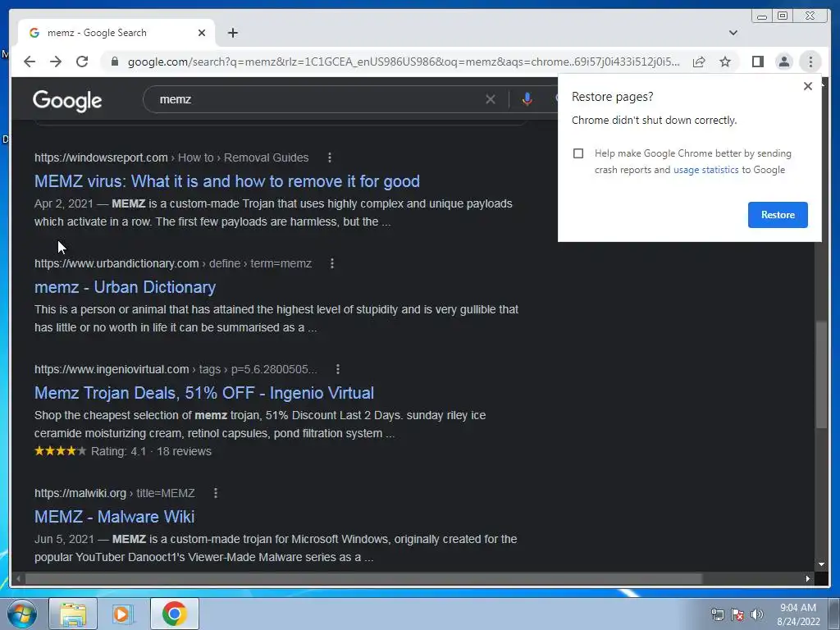Open the memz - Urban Dictionary result
The height and width of the screenshot is (630, 840).
click(125, 287)
